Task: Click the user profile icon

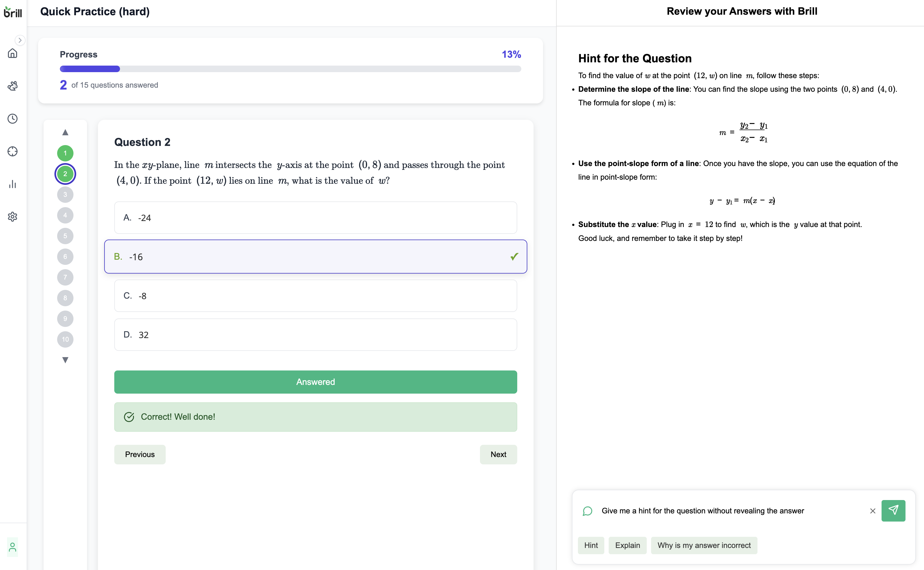Action: tap(13, 547)
